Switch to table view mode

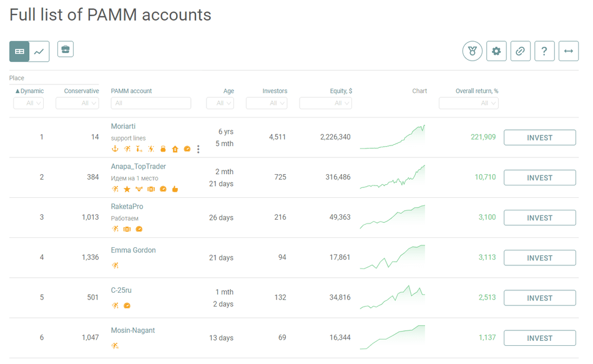tap(19, 52)
